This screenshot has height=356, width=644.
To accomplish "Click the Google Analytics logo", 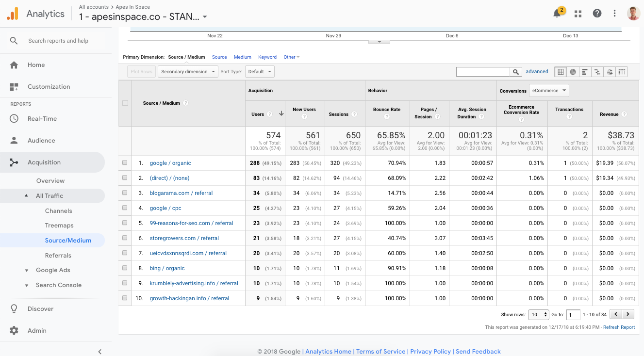I will click(x=13, y=14).
